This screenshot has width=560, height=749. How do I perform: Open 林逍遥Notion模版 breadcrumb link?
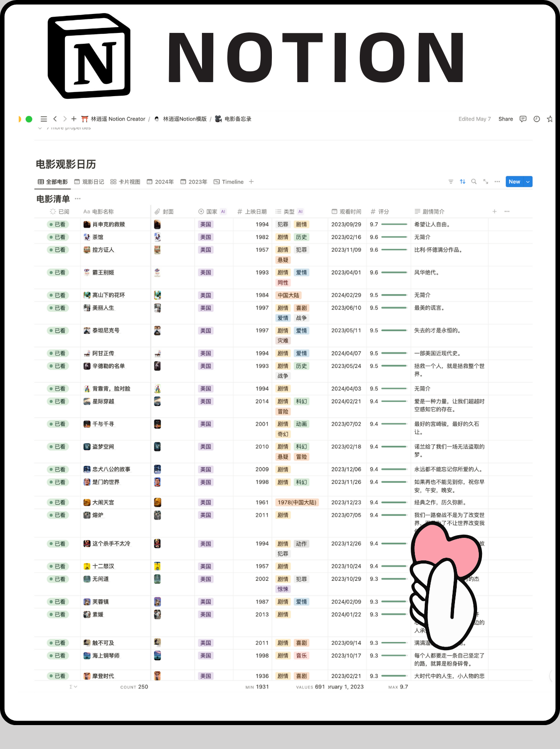[x=184, y=119]
